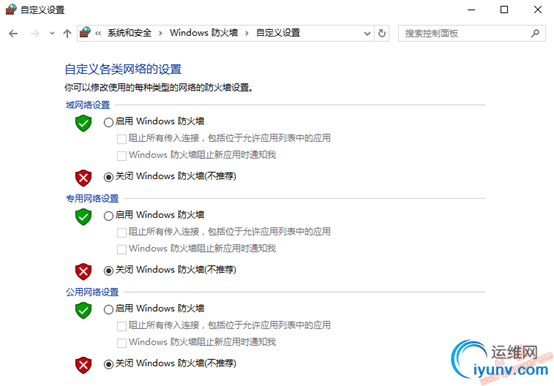This screenshot has height=386, width=554.
Task: Maximize the 自定义设置 window
Action: (x=504, y=10)
